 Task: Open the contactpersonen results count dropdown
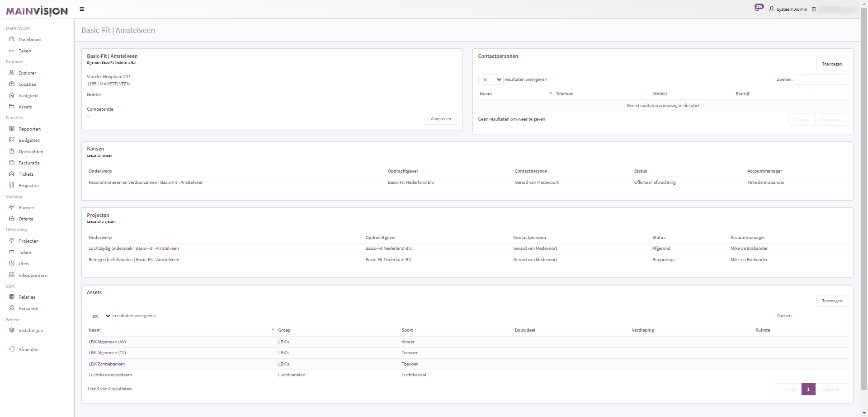[491, 80]
